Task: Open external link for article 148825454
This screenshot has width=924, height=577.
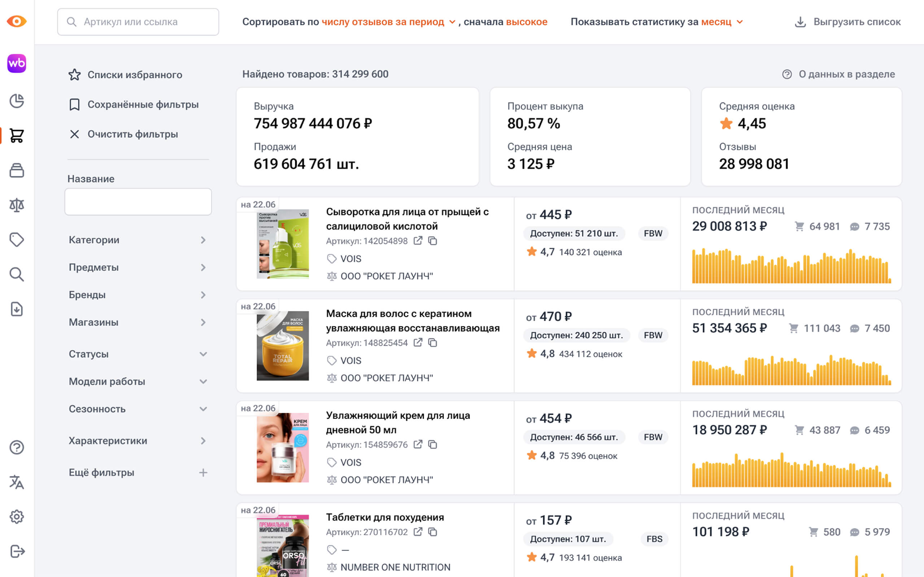Action: click(418, 343)
